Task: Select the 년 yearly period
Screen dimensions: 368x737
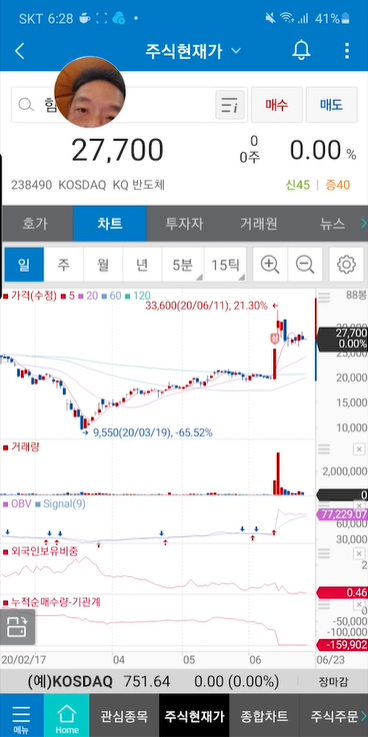Action: pos(142,265)
